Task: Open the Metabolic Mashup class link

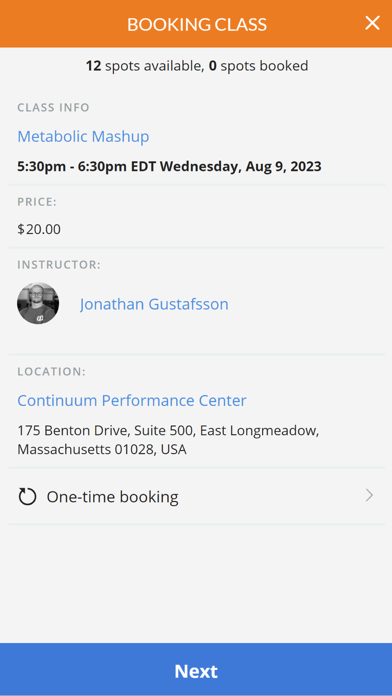Action: pyautogui.click(x=83, y=136)
